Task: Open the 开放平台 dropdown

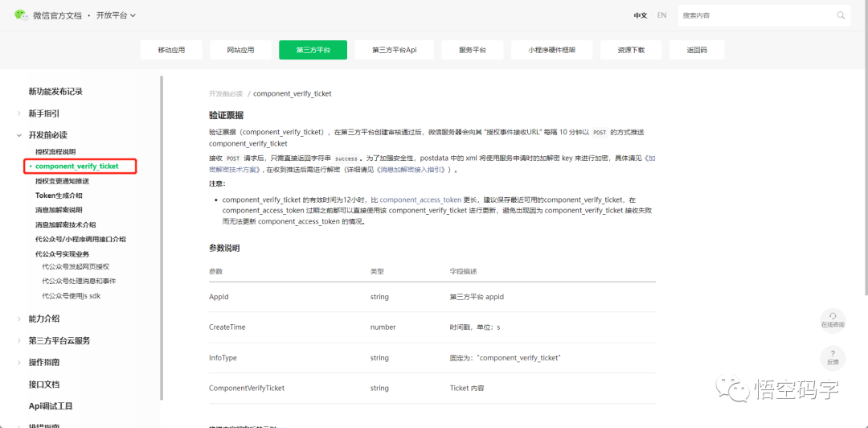Action: point(116,15)
